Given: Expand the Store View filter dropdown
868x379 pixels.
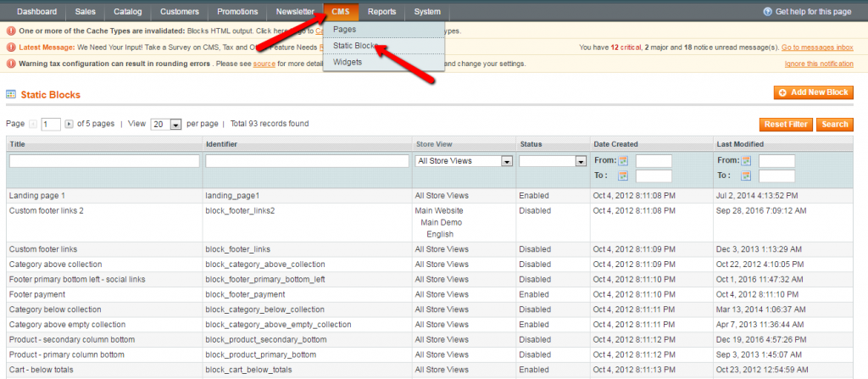Looking at the screenshot, I should [507, 161].
